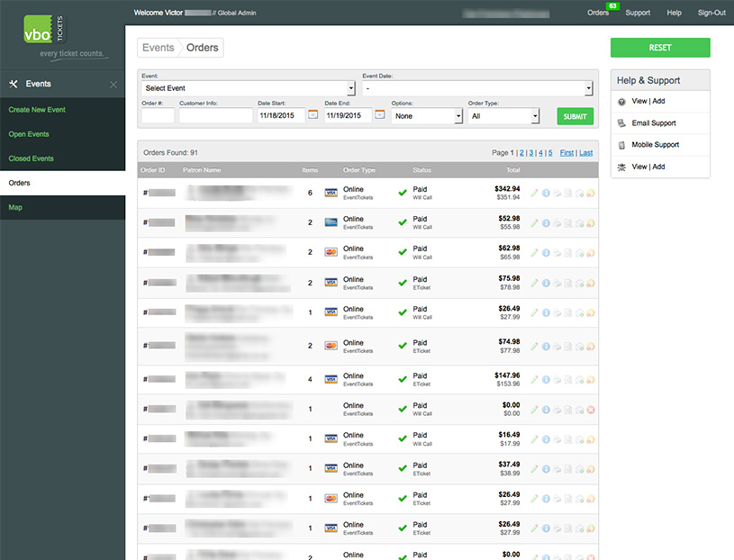The width and height of the screenshot is (734, 560).
Task: Go to results page 2
Action: (x=521, y=152)
